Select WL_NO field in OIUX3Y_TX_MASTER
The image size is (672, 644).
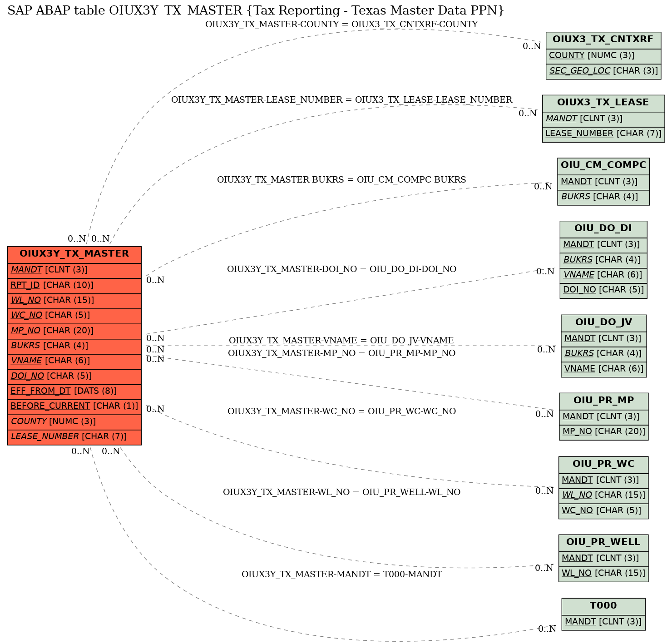tap(74, 301)
